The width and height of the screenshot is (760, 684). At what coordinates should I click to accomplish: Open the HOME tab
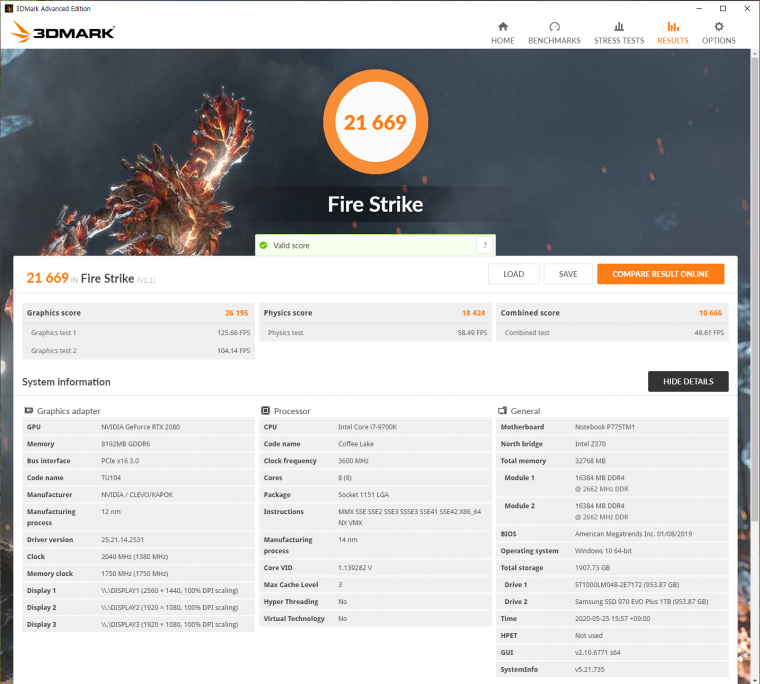click(503, 33)
